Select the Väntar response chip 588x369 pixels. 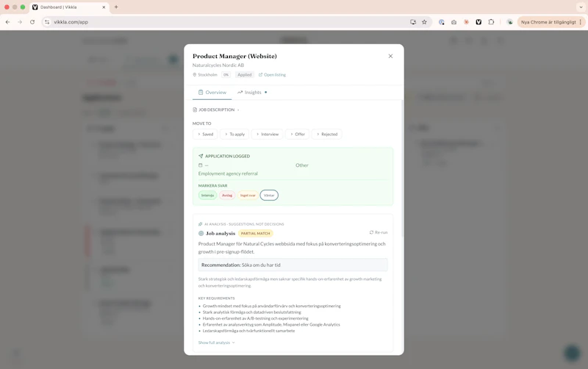(x=269, y=196)
